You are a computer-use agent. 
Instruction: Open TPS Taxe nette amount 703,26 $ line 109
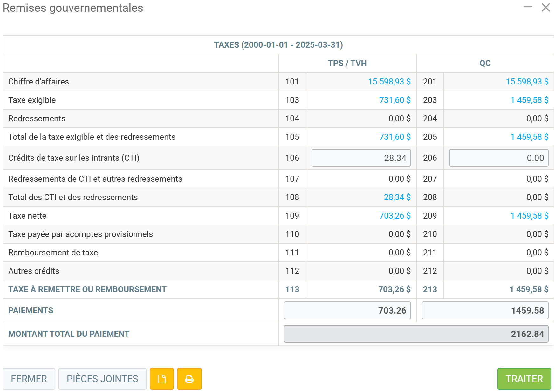[x=394, y=216]
